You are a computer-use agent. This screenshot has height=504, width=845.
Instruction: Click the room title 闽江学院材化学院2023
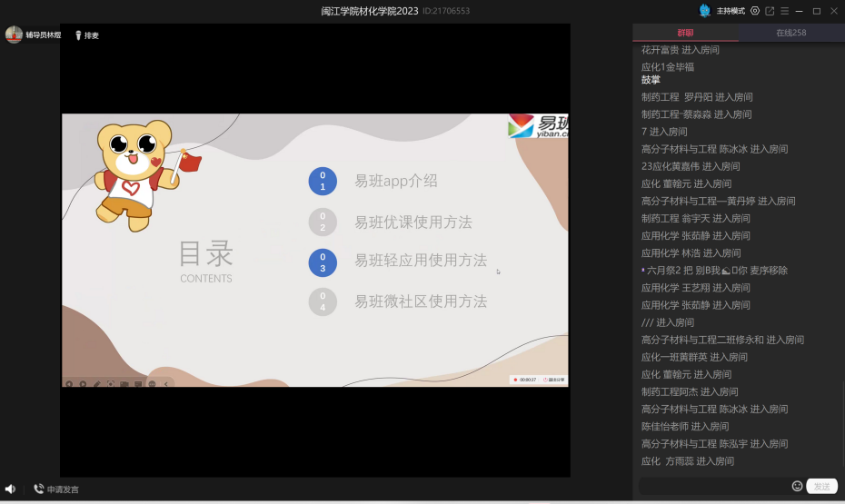click(370, 11)
